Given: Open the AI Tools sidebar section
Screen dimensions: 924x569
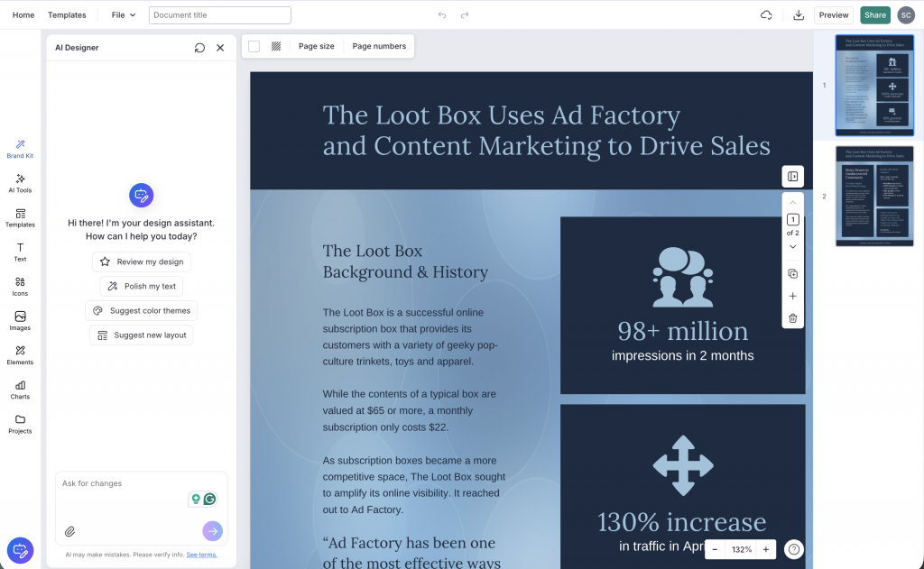Looking at the screenshot, I should (20, 183).
